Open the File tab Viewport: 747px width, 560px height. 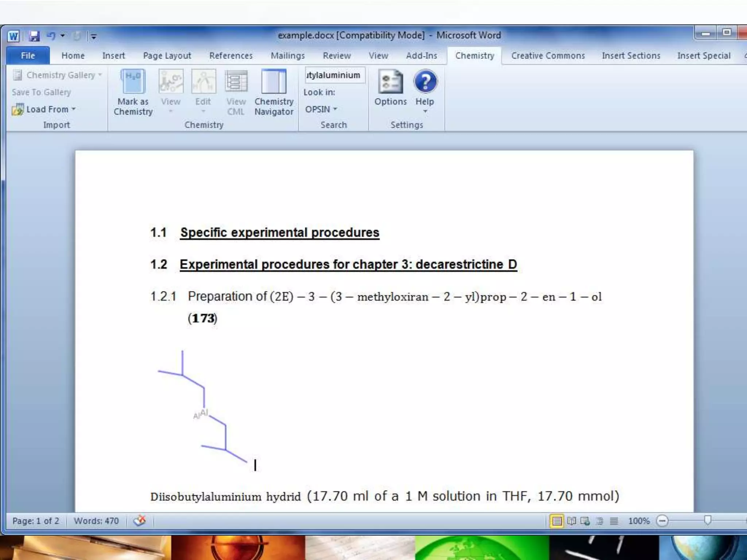(28, 55)
